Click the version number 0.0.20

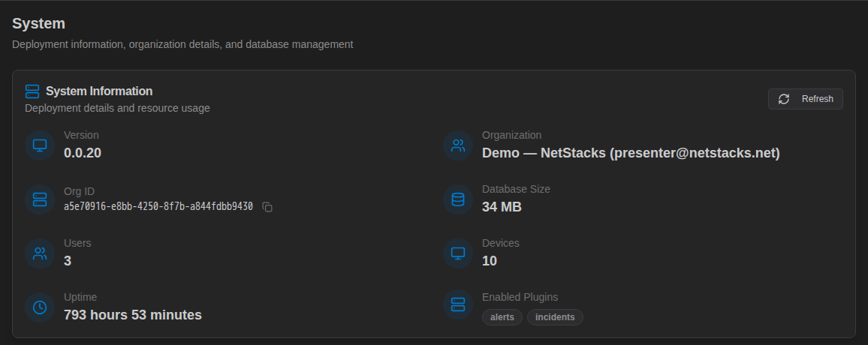coord(83,153)
